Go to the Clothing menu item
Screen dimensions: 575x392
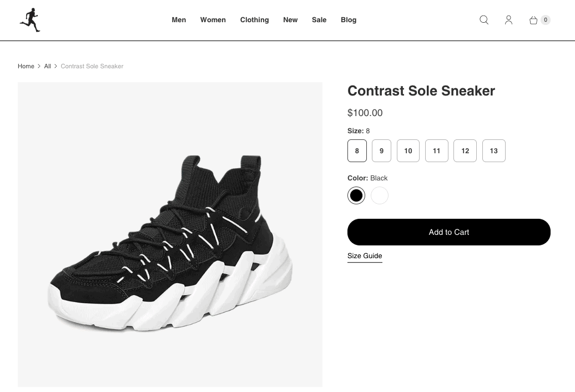(254, 20)
